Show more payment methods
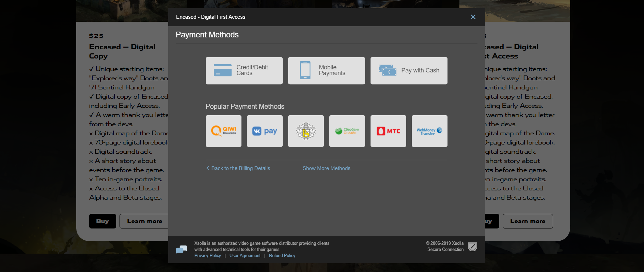The height and width of the screenshot is (272, 644). [x=326, y=168]
